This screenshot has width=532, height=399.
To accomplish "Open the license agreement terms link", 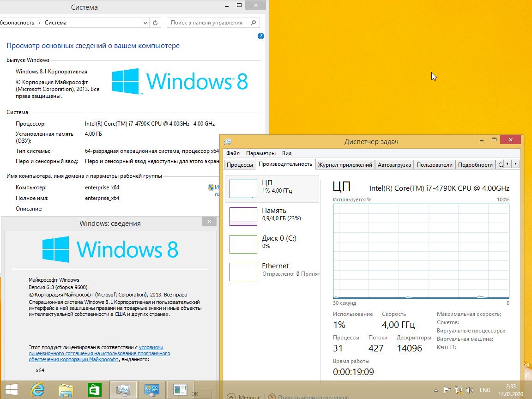I will coord(99,353).
